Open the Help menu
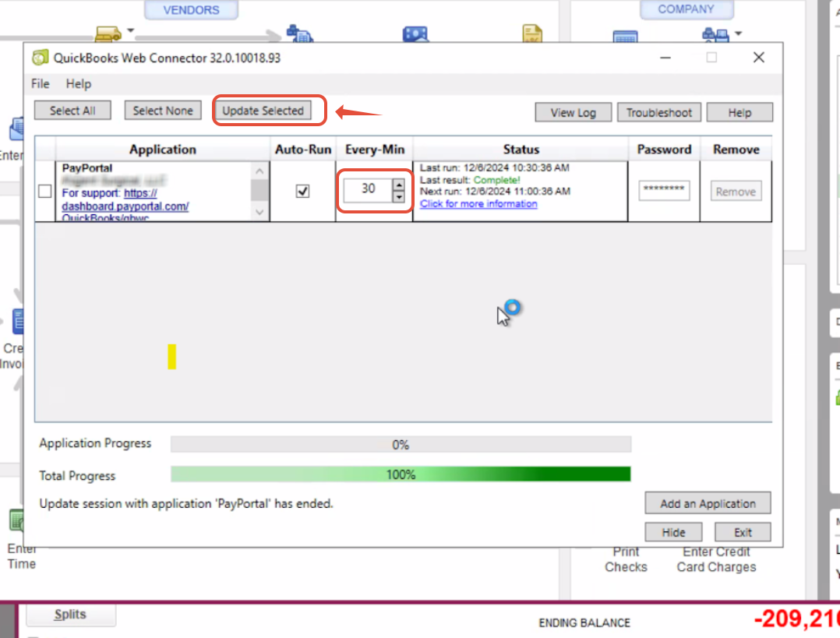Screen dimensions: 840x638 coord(78,83)
